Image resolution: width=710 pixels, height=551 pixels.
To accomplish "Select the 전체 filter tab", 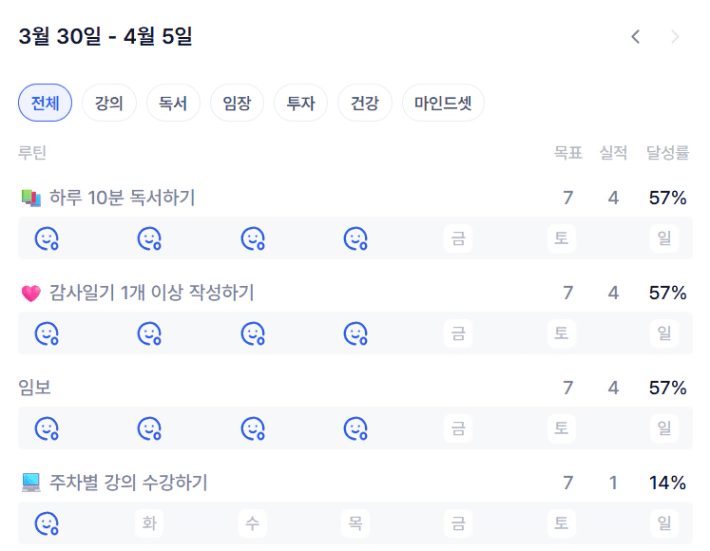I will click(x=45, y=103).
